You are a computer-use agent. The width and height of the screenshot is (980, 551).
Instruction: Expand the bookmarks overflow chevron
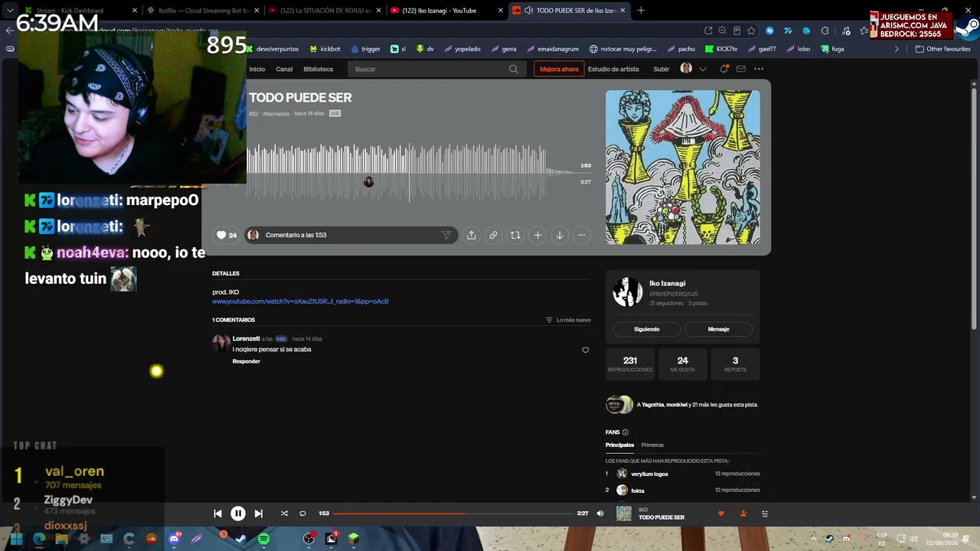(897, 49)
